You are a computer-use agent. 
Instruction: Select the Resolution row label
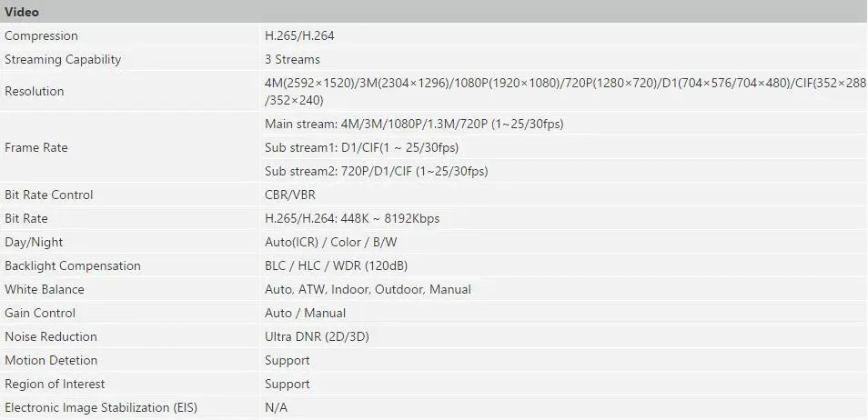(35, 91)
